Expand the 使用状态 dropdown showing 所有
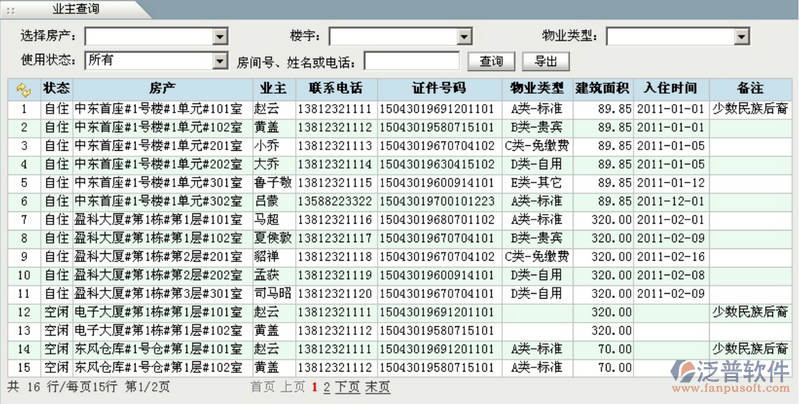800x404 pixels. (x=220, y=61)
